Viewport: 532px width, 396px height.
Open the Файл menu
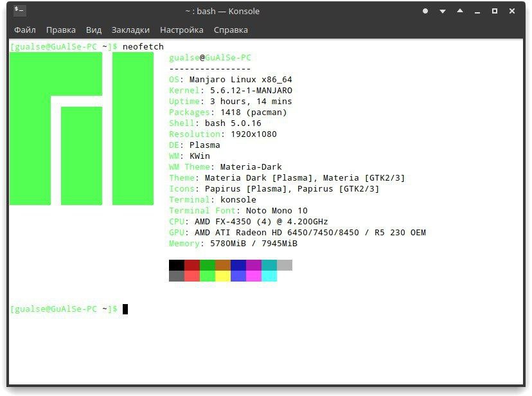[25, 30]
